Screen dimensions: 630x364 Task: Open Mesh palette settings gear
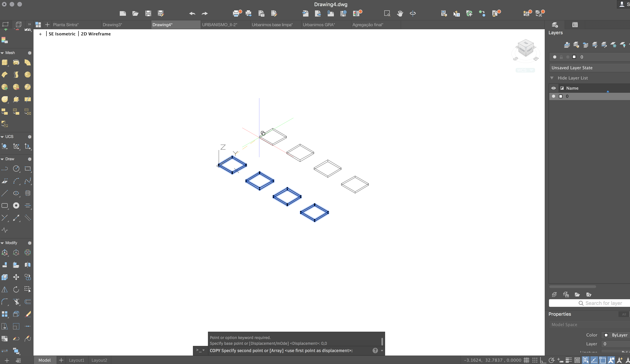29,53
